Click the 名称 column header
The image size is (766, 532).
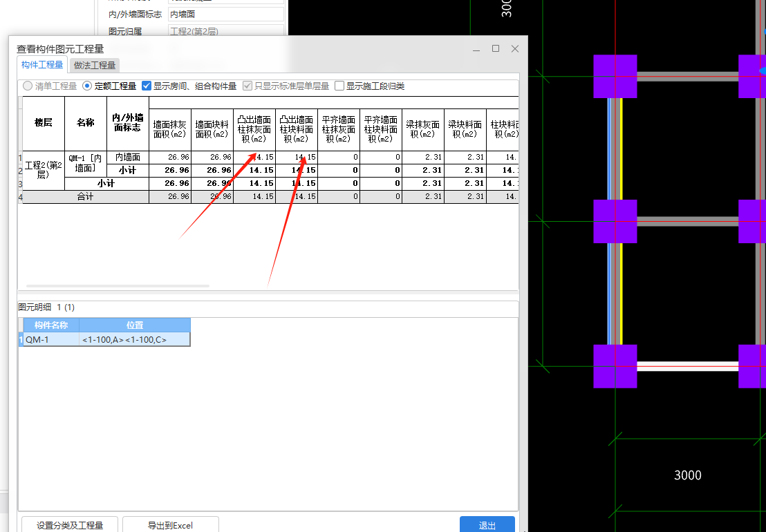click(86, 124)
